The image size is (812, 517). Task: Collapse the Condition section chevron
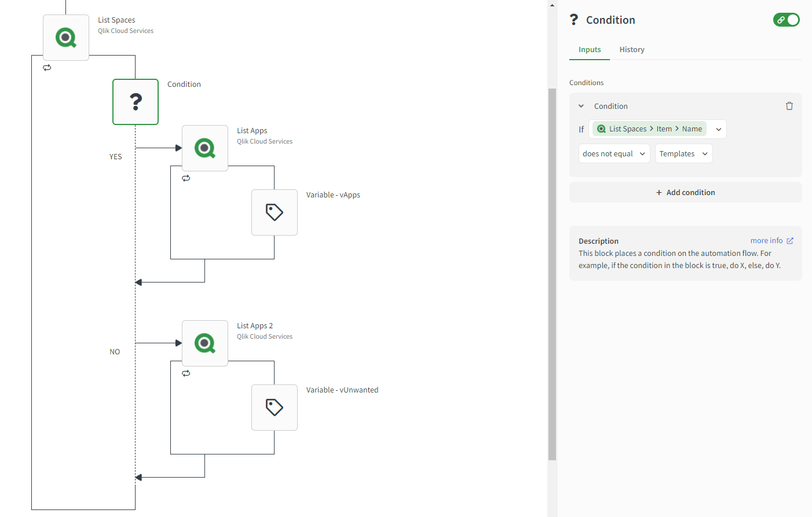[x=581, y=106]
